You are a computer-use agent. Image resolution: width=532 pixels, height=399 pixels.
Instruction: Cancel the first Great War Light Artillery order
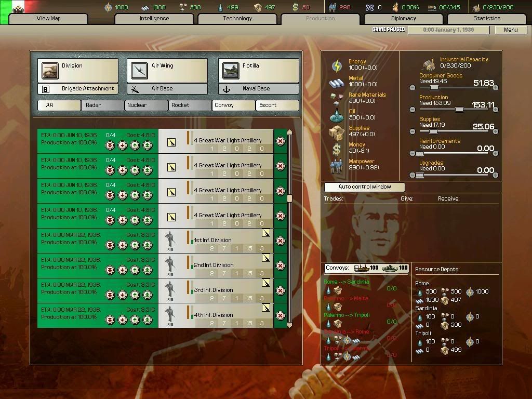[280, 141]
